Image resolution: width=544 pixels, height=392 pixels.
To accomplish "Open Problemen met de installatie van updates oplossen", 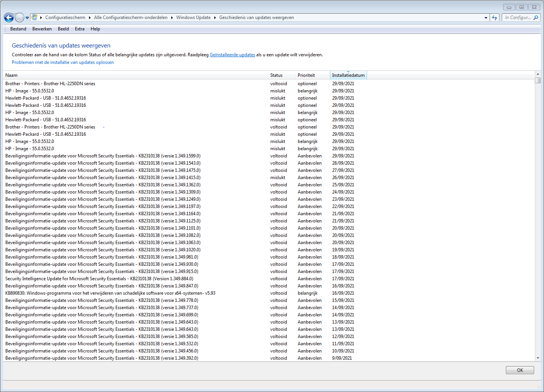I will tap(63, 62).
